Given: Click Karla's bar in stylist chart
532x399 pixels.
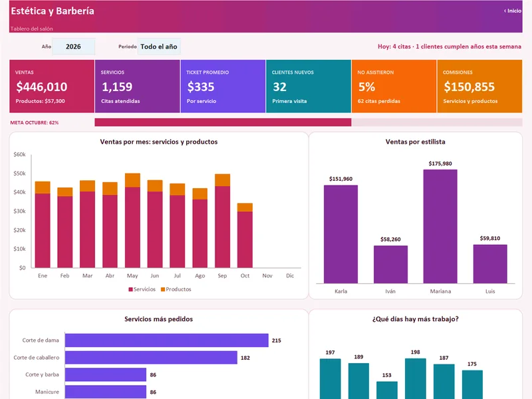Looking at the screenshot, I should [340, 234].
